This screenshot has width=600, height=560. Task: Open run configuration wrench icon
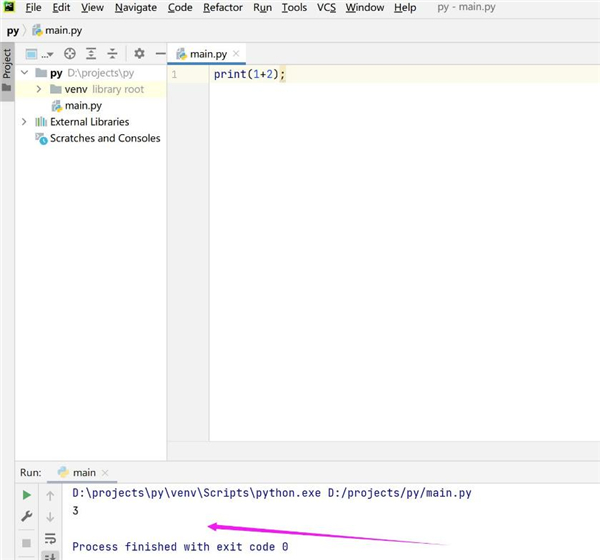point(27,517)
